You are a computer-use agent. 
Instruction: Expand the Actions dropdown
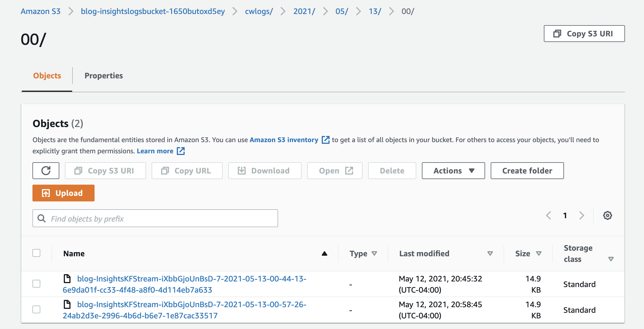click(453, 171)
